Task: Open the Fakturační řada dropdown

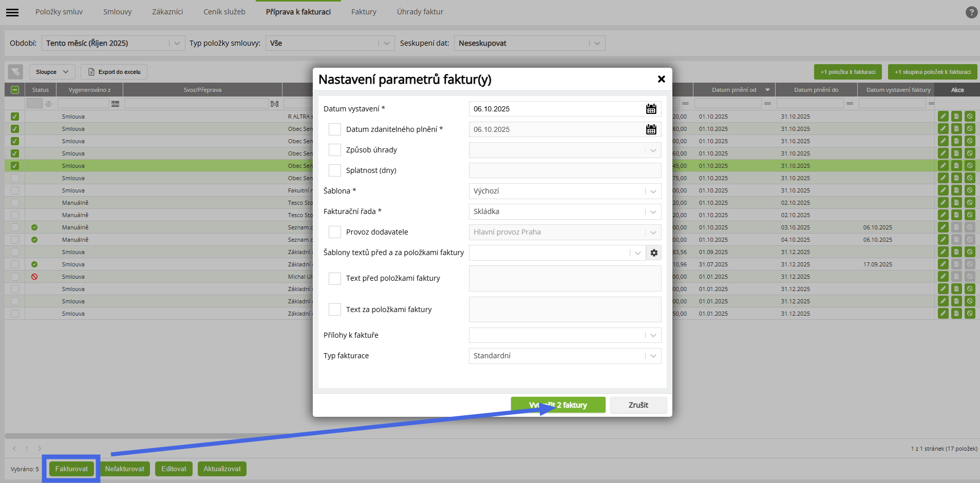Action: [564, 211]
